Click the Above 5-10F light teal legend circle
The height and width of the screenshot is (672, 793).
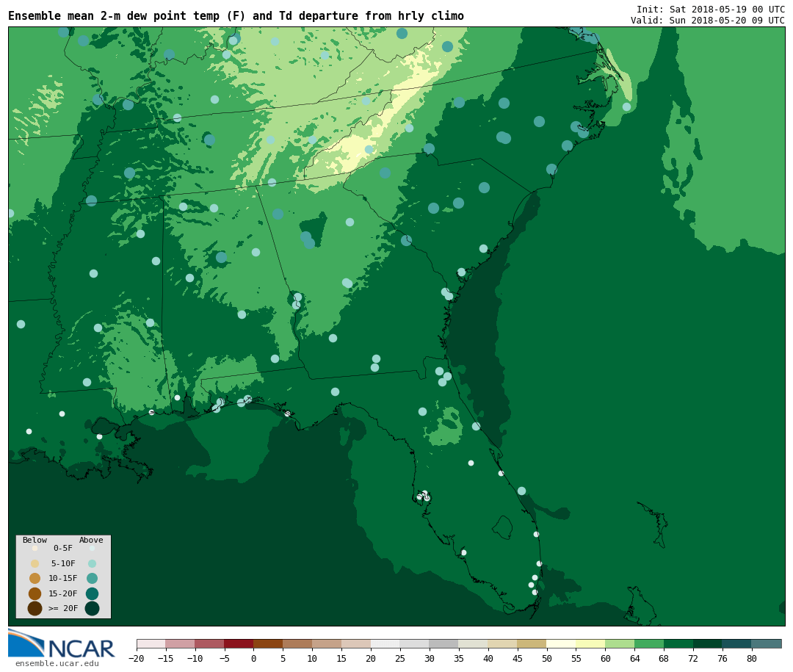(92, 563)
